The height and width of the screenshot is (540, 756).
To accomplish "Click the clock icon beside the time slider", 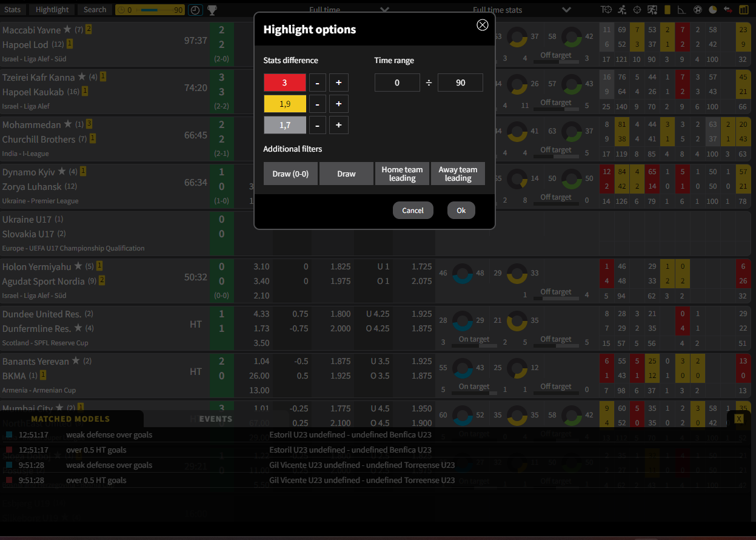I will pos(195,10).
